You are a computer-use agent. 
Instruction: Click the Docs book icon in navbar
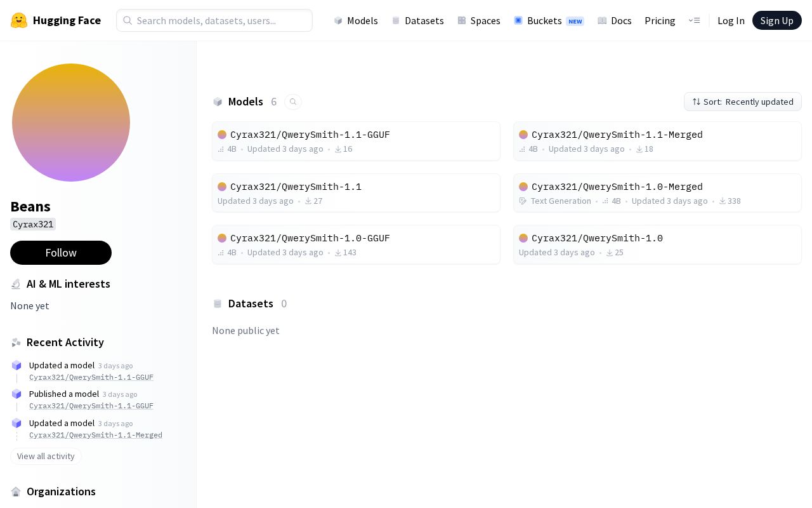pyautogui.click(x=602, y=20)
